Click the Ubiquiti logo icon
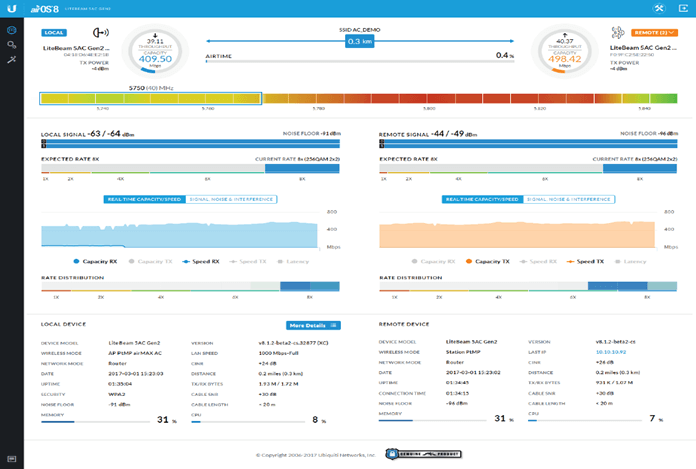The height and width of the screenshot is (469, 696). point(11,11)
